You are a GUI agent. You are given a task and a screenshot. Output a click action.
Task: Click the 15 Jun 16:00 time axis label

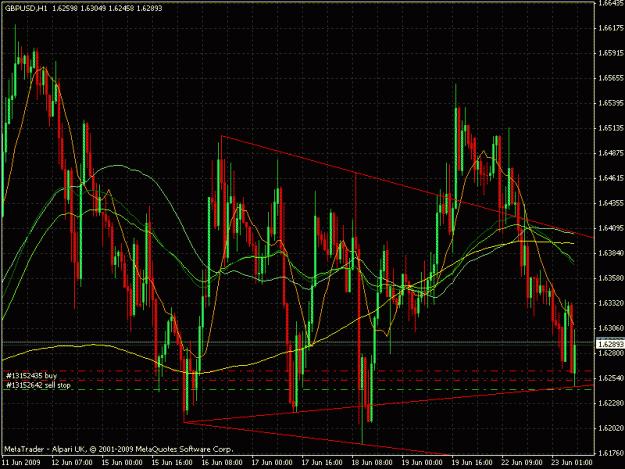(172, 463)
